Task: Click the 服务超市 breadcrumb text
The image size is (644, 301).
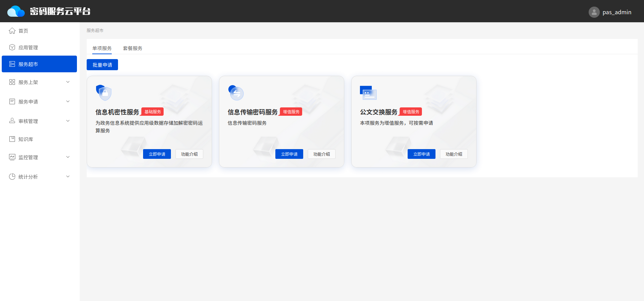Action: coord(95,31)
